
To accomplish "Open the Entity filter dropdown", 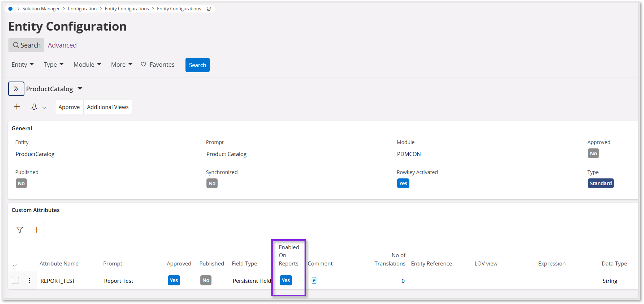I will tap(23, 65).
